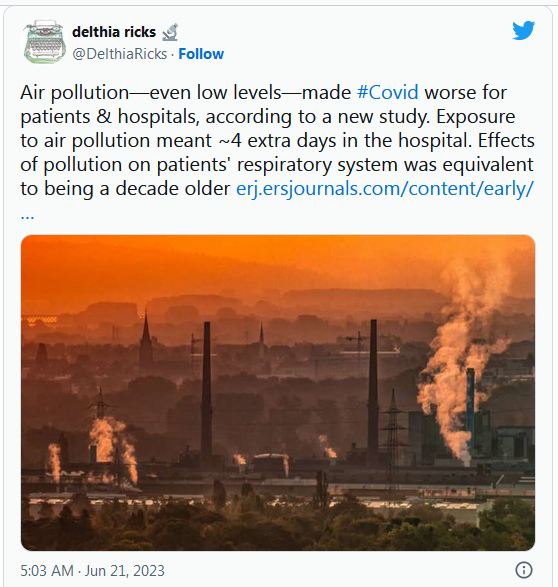Click the tweet text about air pollution
The height and width of the screenshot is (587, 558).
[x=277, y=140]
